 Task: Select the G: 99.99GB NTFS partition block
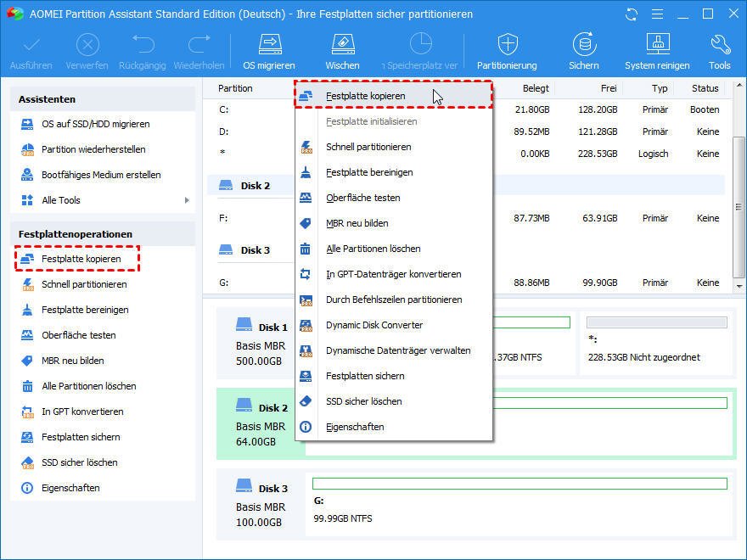click(x=520, y=504)
